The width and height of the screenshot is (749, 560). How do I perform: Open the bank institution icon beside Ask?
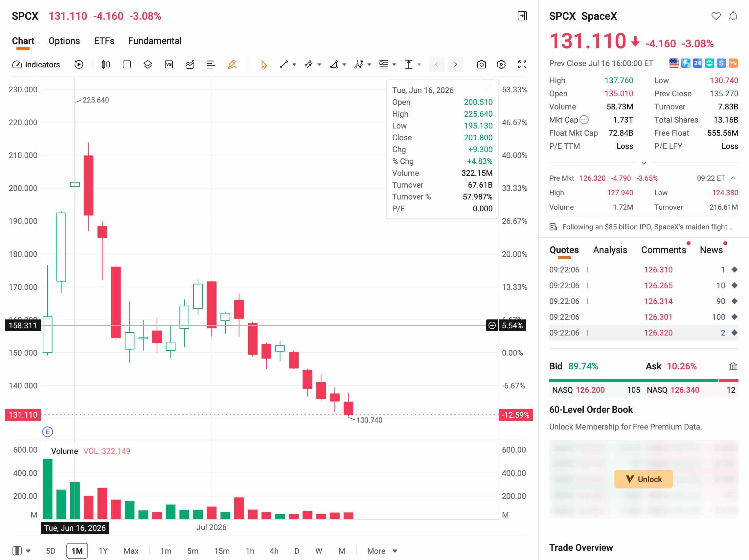point(733,366)
